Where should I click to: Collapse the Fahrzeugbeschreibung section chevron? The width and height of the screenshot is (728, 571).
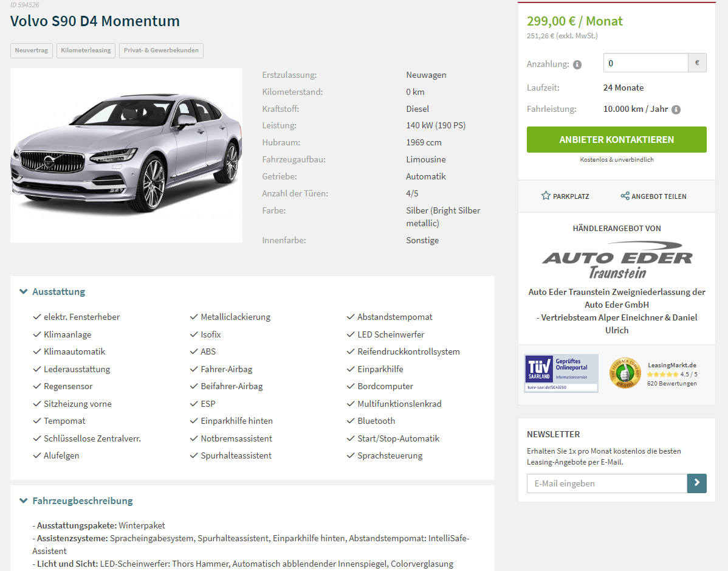pyautogui.click(x=23, y=501)
